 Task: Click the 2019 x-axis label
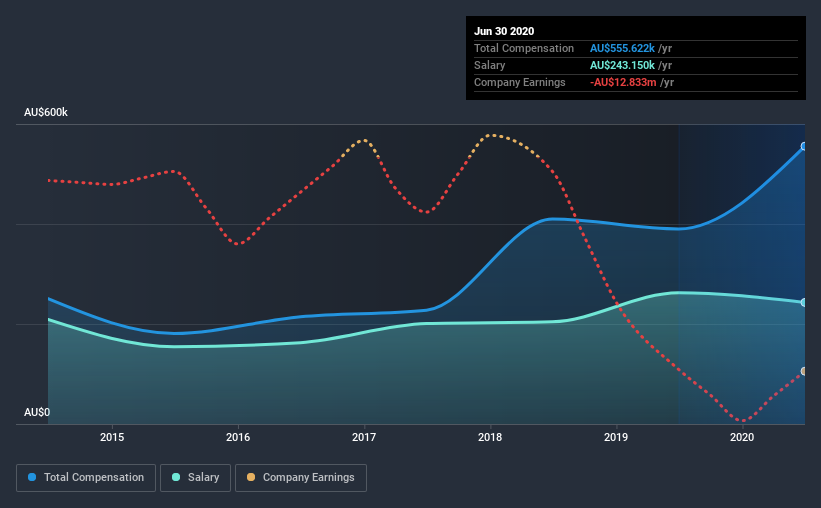(616, 437)
